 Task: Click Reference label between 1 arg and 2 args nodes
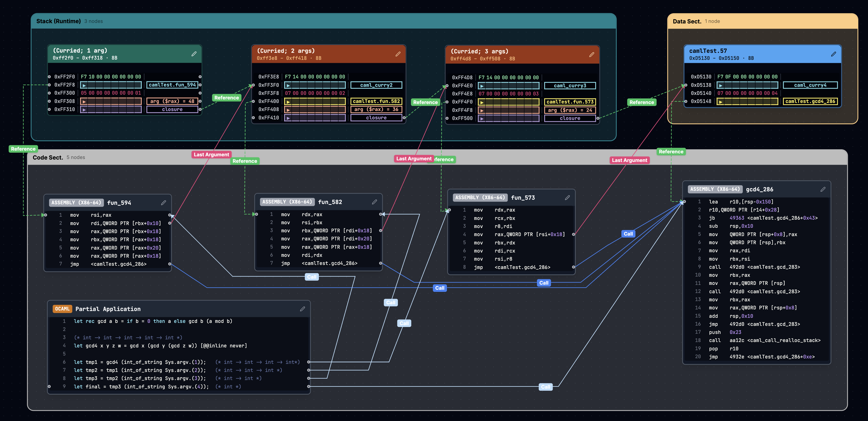tap(226, 98)
